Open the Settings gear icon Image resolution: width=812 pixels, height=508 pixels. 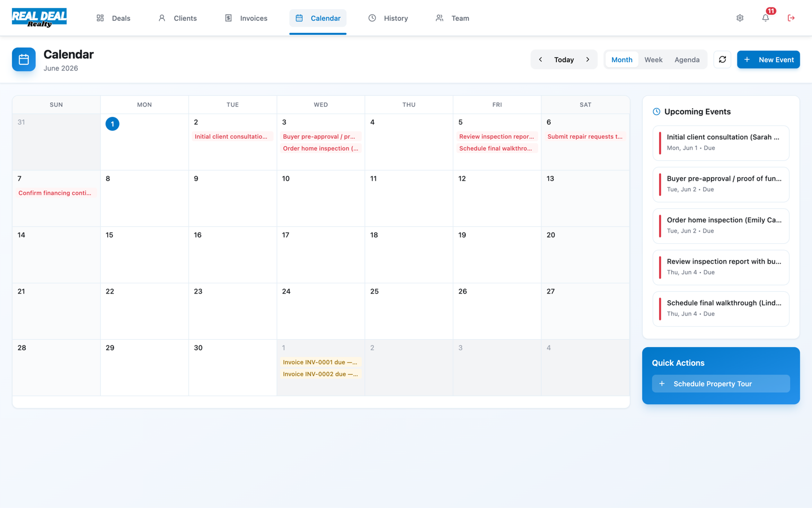tap(740, 18)
